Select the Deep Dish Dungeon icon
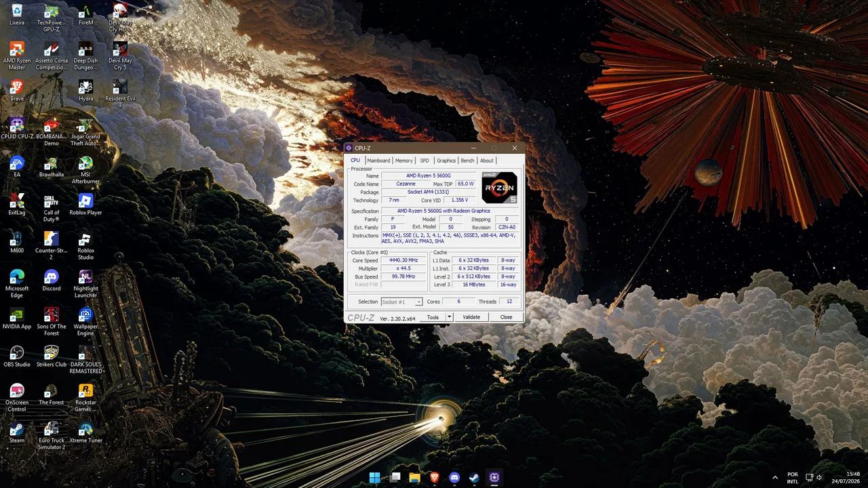Image resolution: width=868 pixels, height=488 pixels. [x=86, y=56]
